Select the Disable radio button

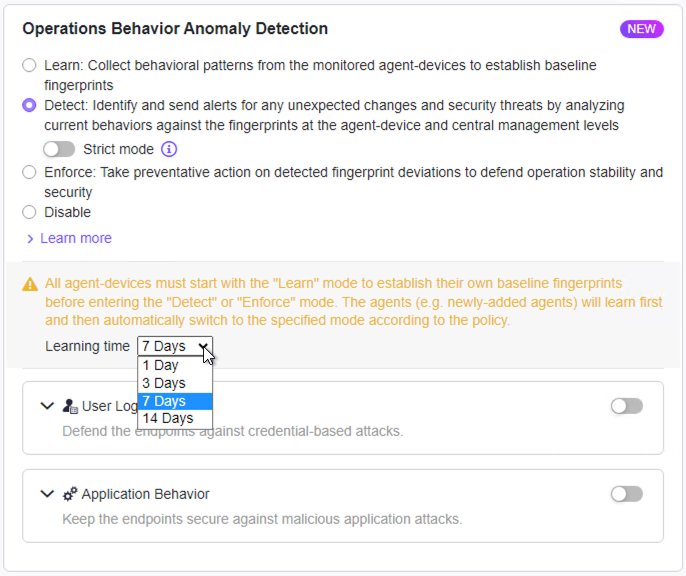click(29, 212)
